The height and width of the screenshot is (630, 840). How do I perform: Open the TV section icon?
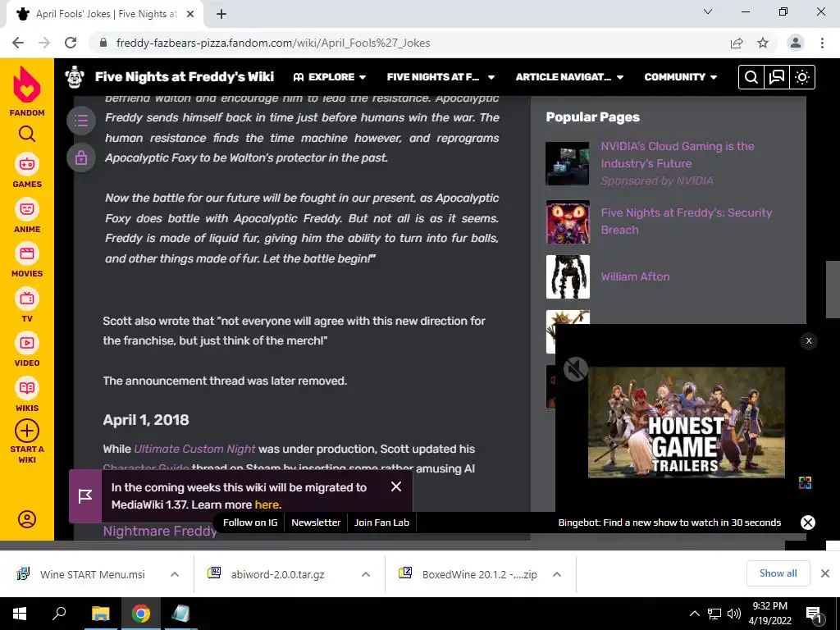(x=27, y=299)
